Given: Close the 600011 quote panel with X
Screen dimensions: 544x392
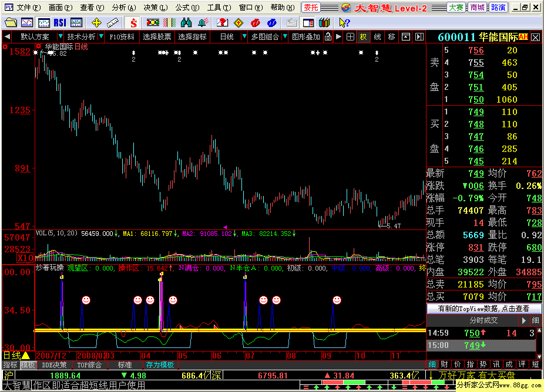Looking at the screenshot, I should coord(536,37).
